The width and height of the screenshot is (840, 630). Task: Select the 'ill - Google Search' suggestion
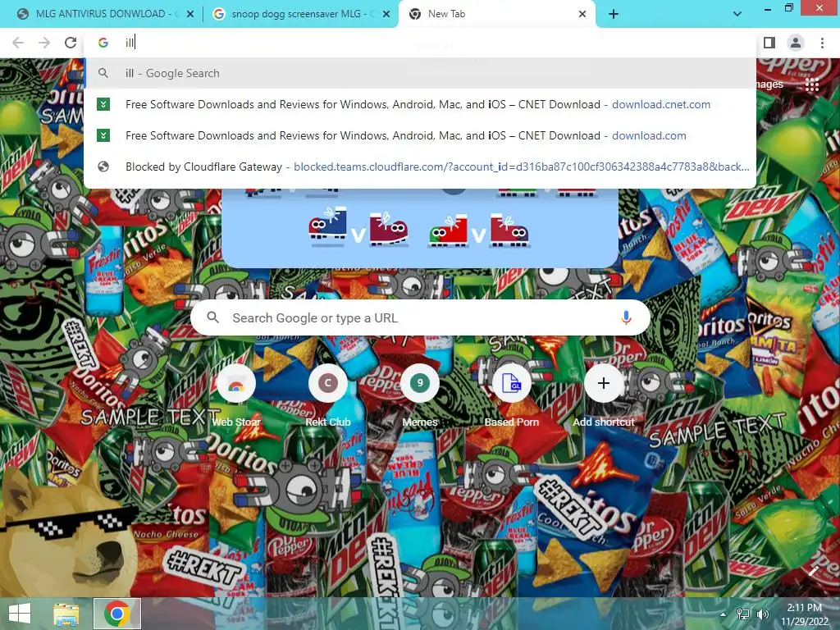[420, 73]
